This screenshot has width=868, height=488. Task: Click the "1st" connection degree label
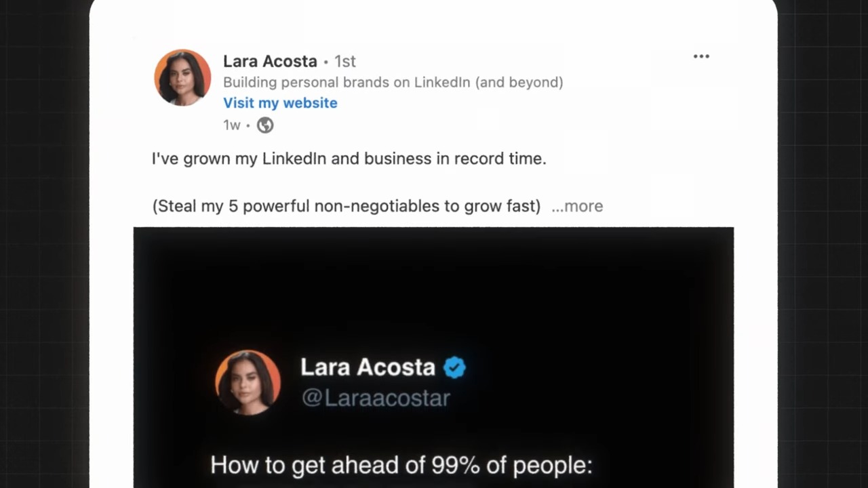click(x=344, y=61)
